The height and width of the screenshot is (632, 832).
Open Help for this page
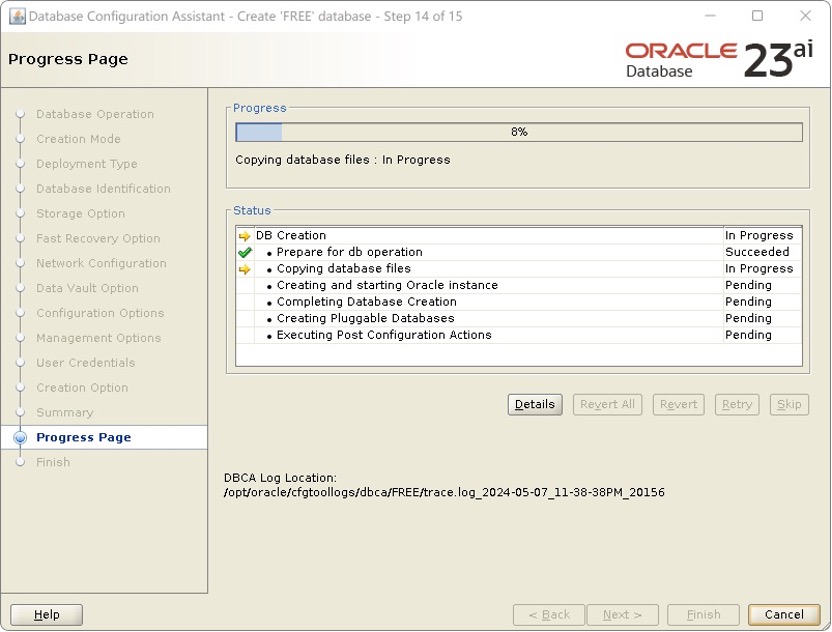(47, 615)
